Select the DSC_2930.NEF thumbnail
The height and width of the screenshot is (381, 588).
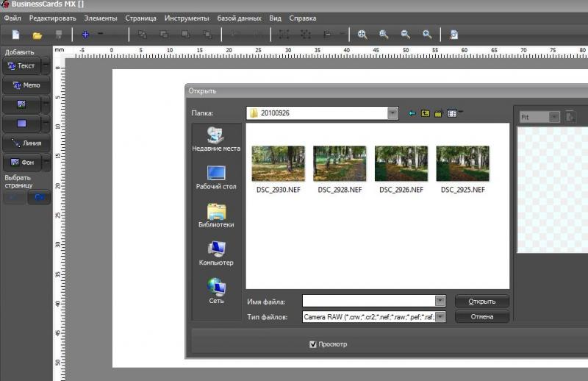coord(279,164)
